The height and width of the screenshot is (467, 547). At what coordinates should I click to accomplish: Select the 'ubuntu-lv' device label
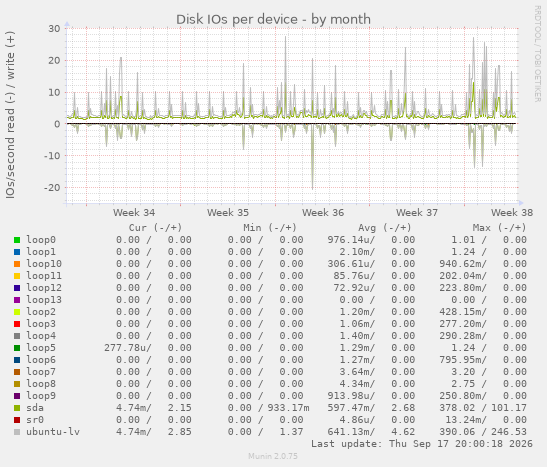[53, 431]
